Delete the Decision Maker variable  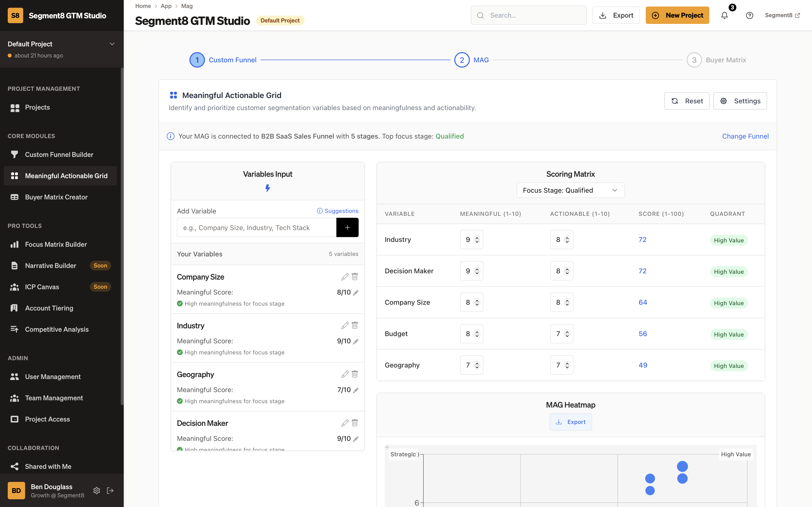[355, 423]
